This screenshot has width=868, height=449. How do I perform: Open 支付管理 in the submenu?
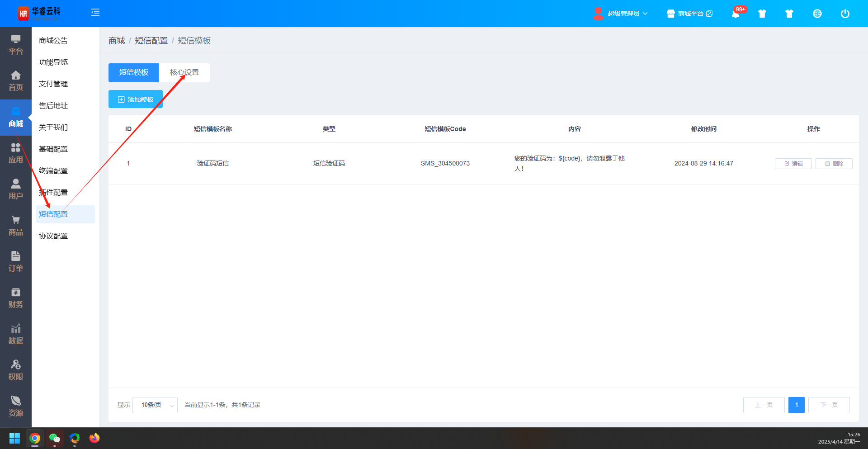tap(53, 84)
